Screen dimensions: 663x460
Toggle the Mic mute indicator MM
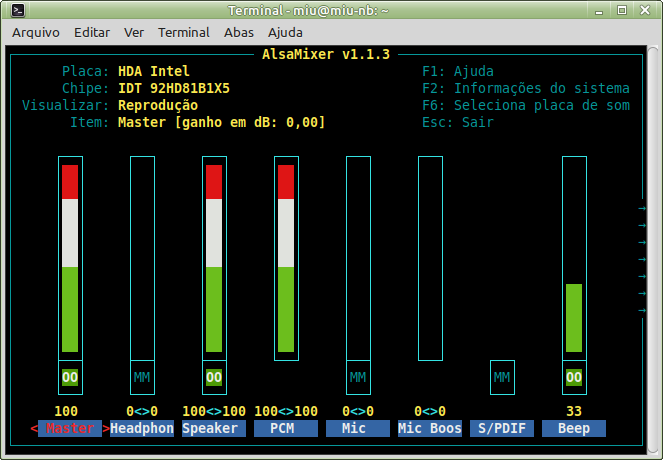358,377
